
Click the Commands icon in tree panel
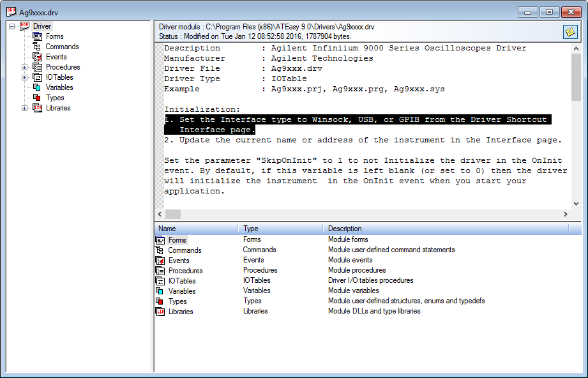coord(37,47)
